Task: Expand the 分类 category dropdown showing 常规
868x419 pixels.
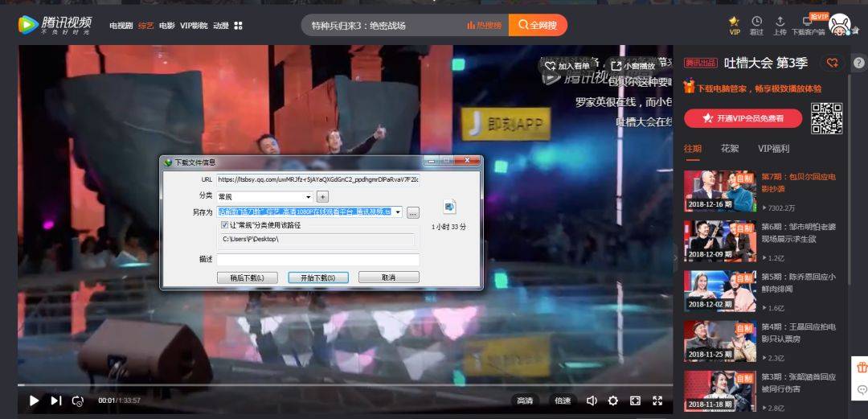Action: tap(265, 196)
